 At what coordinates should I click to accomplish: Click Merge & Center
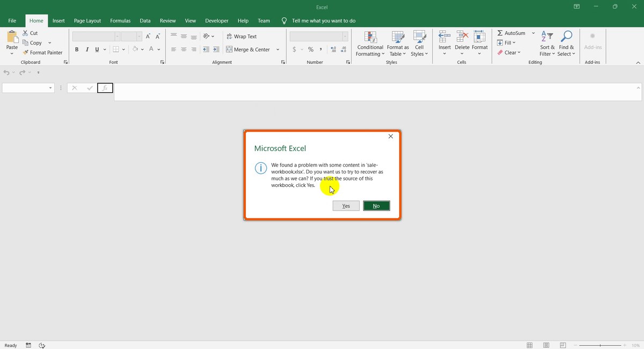[x=248, y=49]
